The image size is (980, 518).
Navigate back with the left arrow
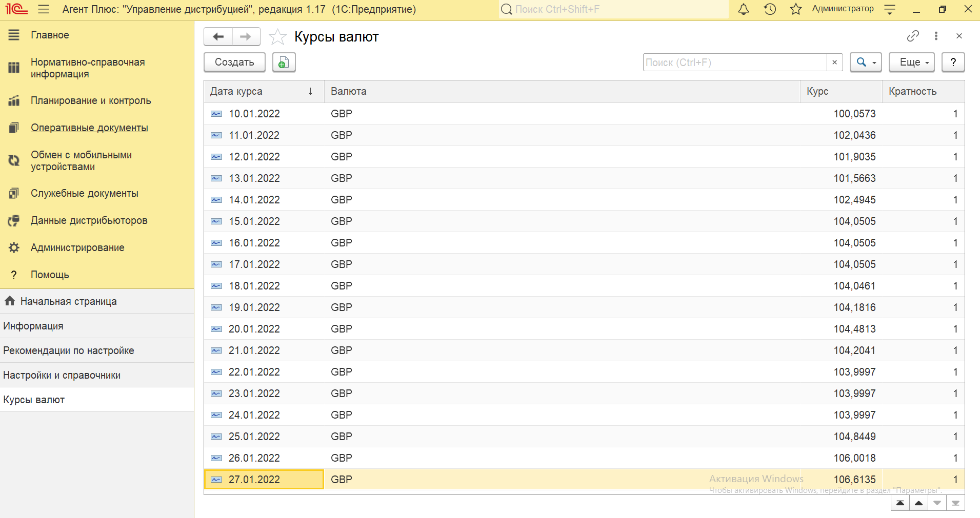coord(218,37)
